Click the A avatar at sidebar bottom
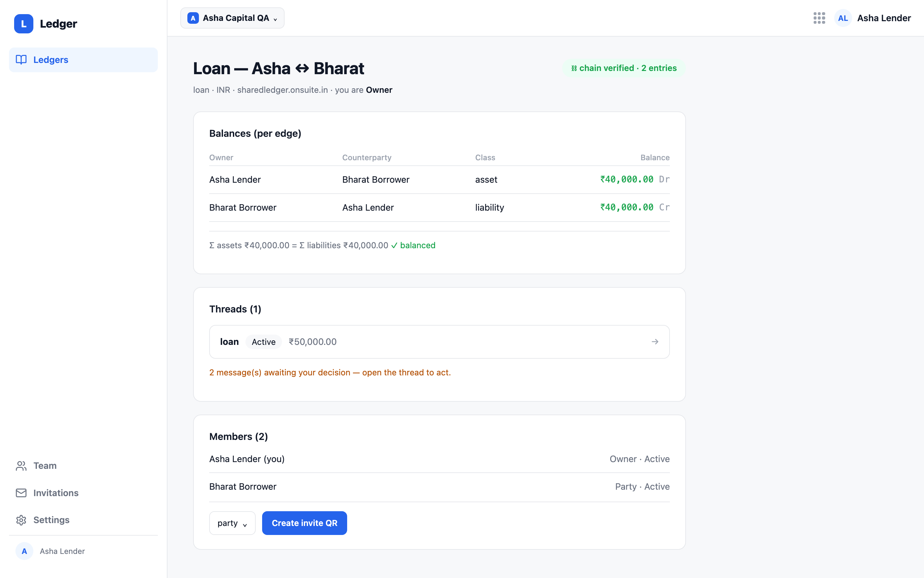Viewport: 924px width, 578px height. (24, 551)
